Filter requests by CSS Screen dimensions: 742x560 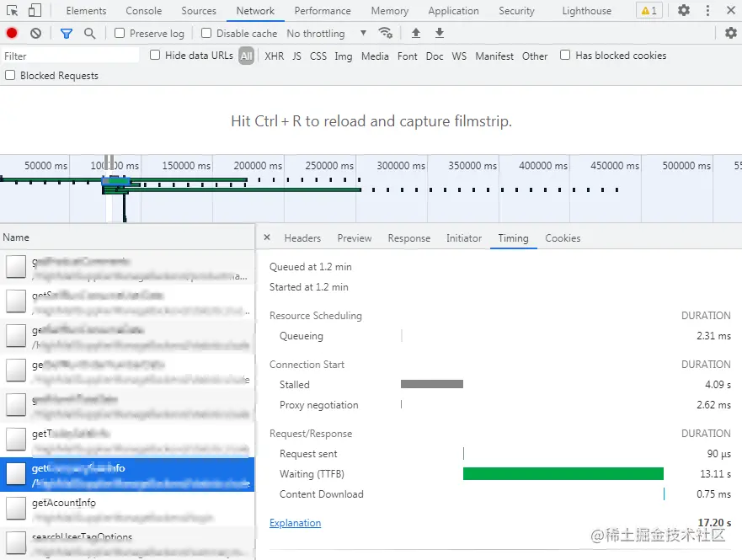(318, 56)
